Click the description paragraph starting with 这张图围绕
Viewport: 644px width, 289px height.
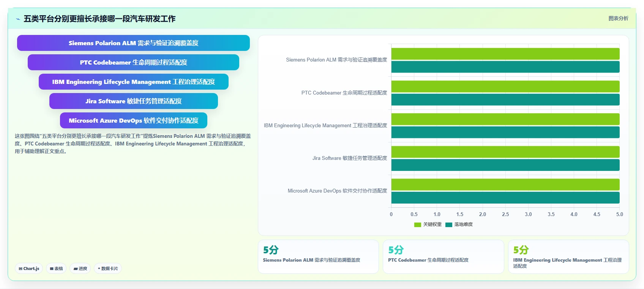pyautogui.click(x=133, y=144)
